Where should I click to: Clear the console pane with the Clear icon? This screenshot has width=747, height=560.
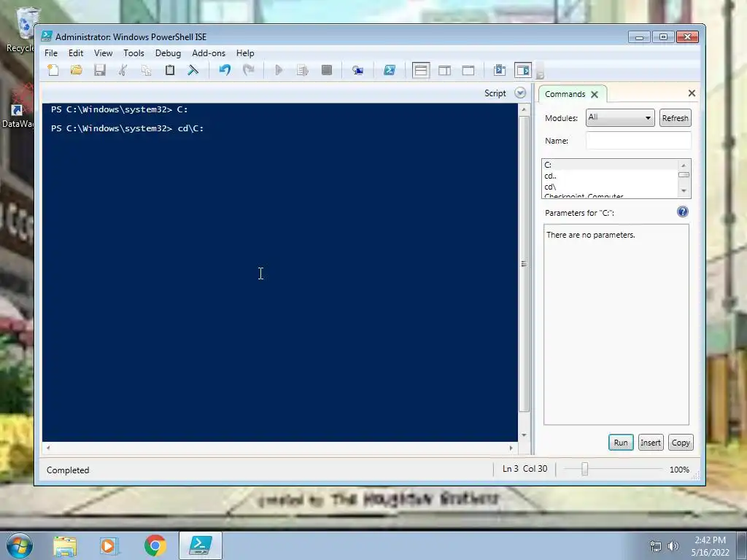(x=193, y=71)
